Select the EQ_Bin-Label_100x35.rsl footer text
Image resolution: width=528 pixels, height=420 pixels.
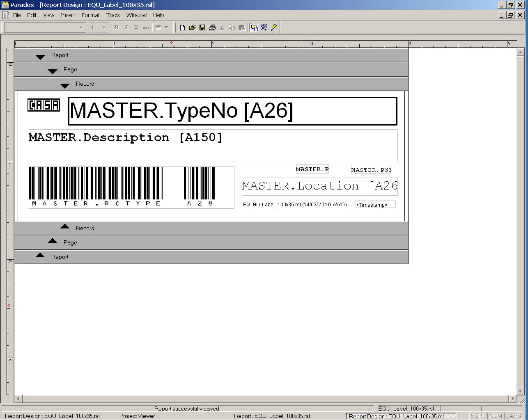[295, 204]
